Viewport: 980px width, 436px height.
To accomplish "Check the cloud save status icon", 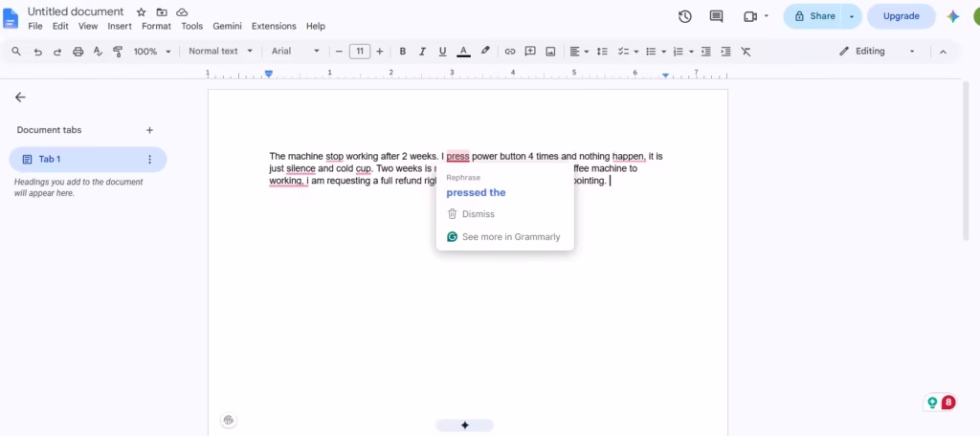I will [x=182, y=12].
